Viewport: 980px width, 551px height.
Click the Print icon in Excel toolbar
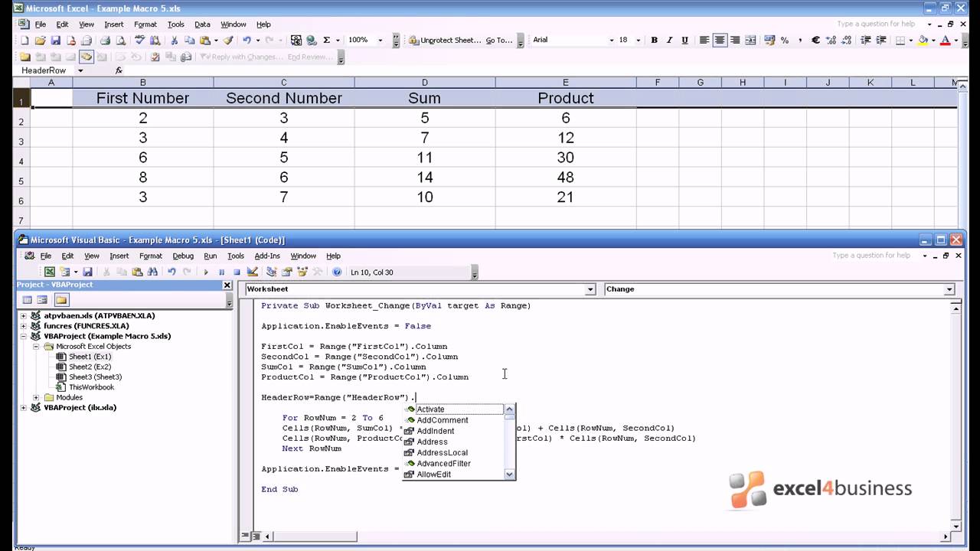pyautogui.click(x=105, y=40)
